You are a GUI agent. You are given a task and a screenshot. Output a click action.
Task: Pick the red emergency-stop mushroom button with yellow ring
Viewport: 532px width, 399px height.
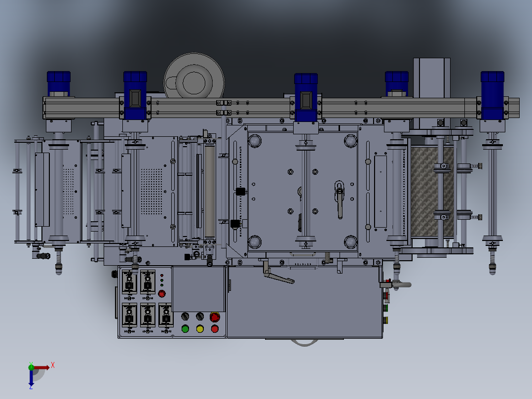[215, 317]
